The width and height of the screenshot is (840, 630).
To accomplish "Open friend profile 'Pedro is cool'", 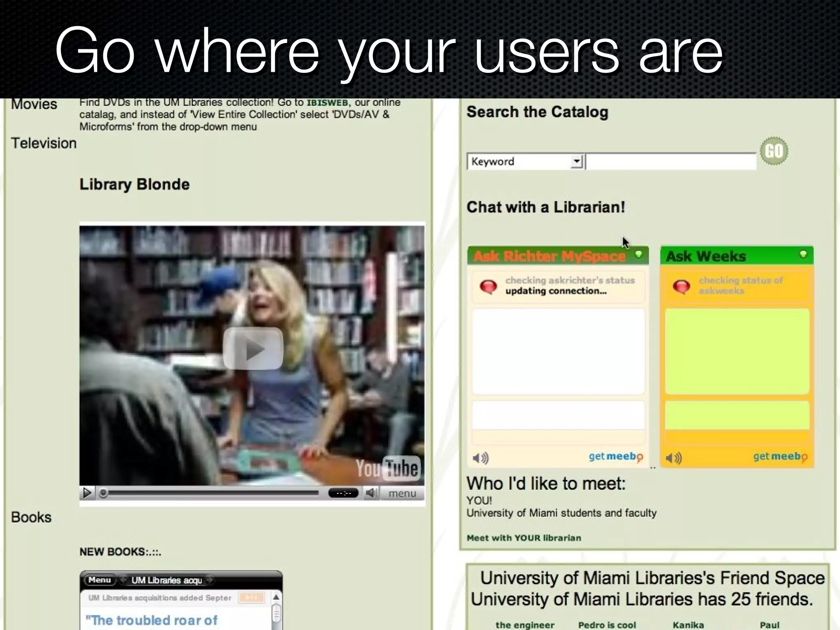I will click(607, 625).
